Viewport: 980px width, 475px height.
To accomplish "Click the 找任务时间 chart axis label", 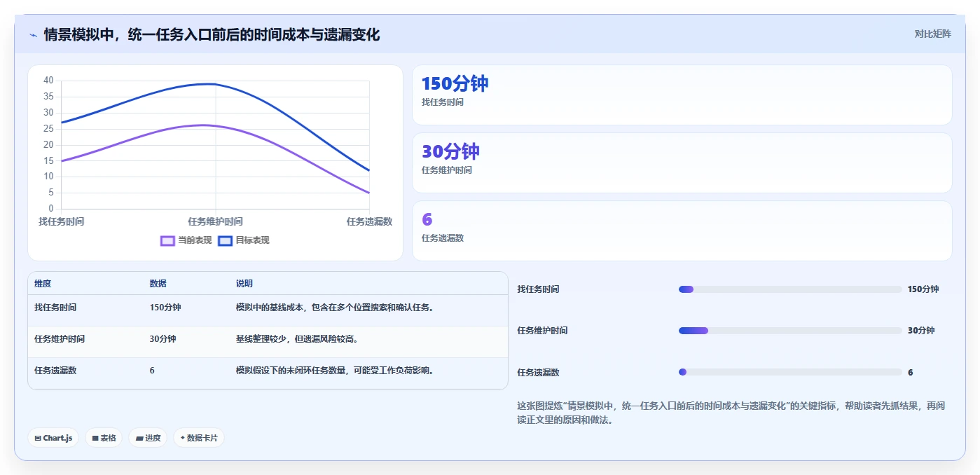I will click(62, 221).
